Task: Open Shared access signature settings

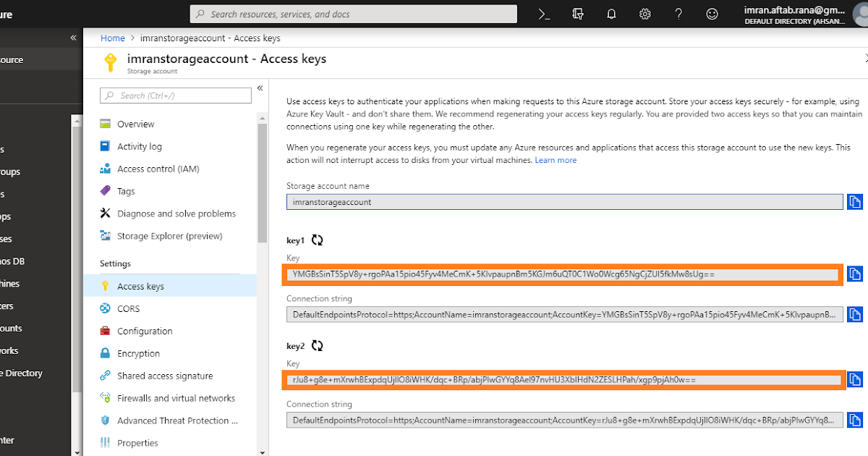Action: click(x=166, y=376)
